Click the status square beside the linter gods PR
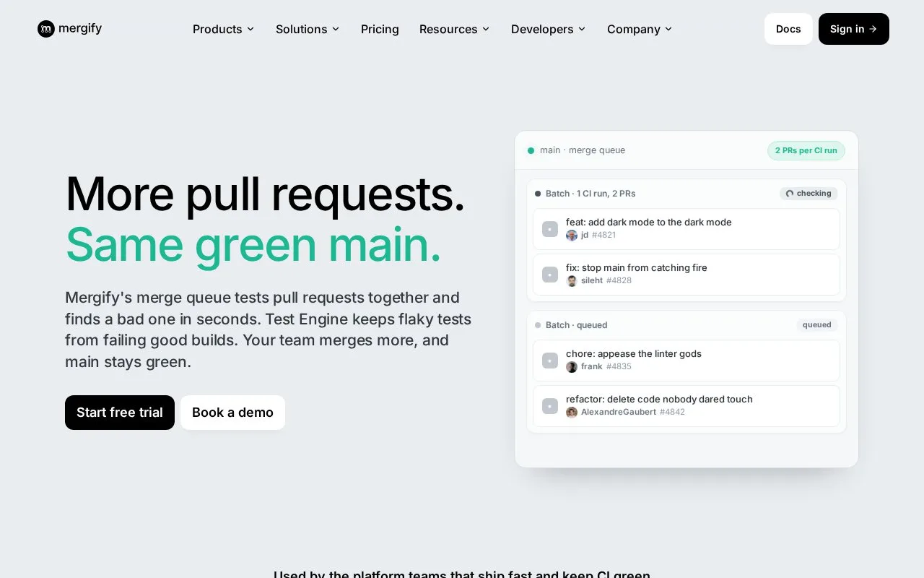Screen dimensions: 924x578 click(x=550, y=361)
